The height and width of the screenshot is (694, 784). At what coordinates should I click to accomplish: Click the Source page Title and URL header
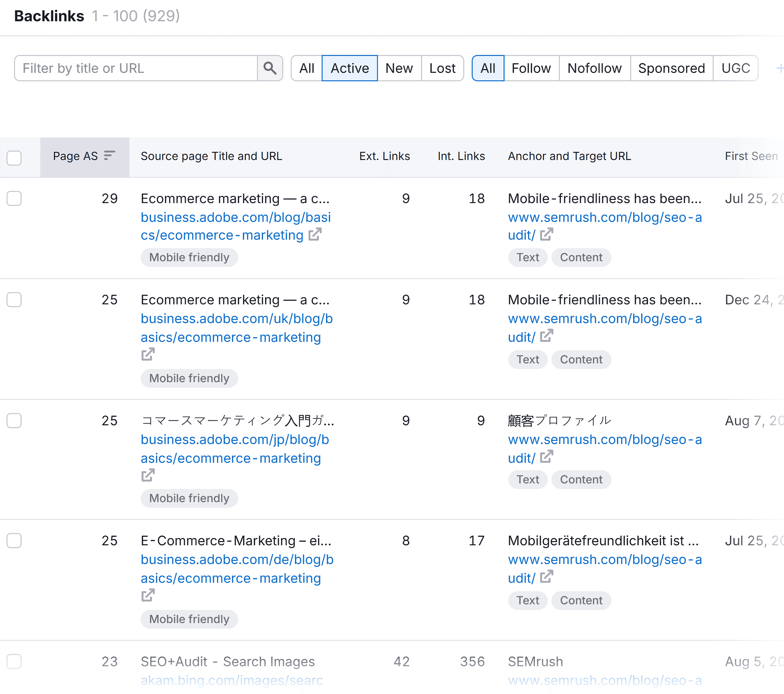click(211, 156)
